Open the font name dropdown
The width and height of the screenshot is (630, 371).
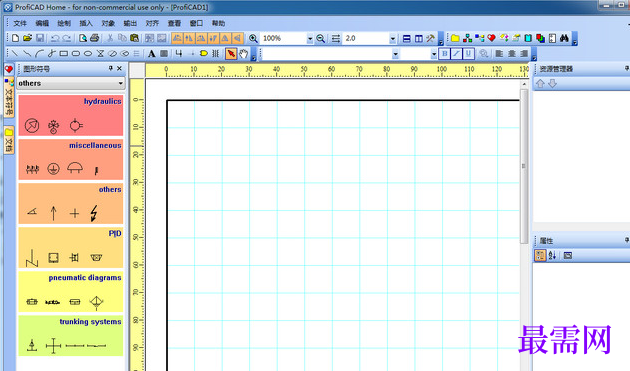[x=395, y=54]
